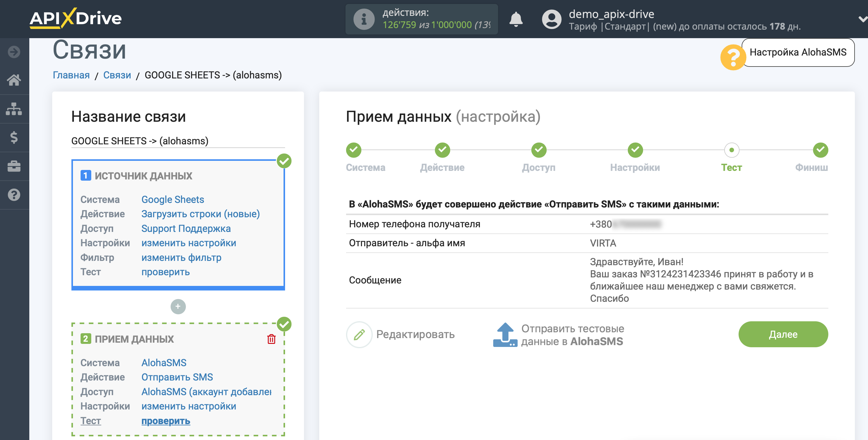Go to Система step

click(353, 150)
